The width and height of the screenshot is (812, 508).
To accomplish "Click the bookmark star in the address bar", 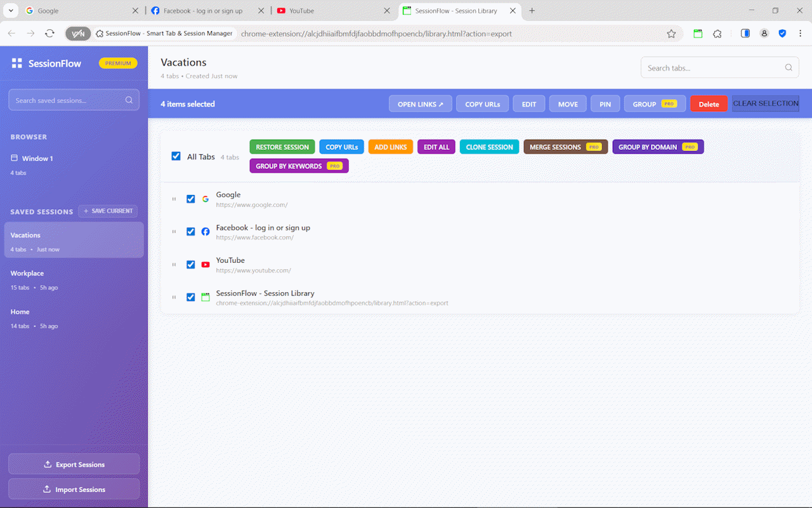I will [672, 34].
